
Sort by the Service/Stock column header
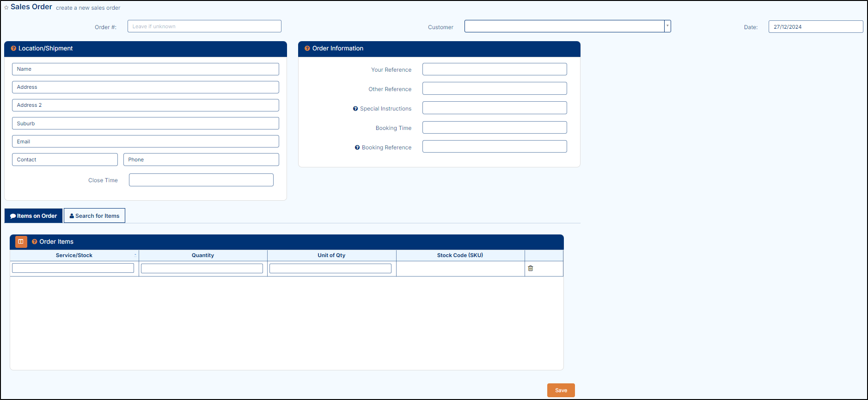[x=74, y=255]
